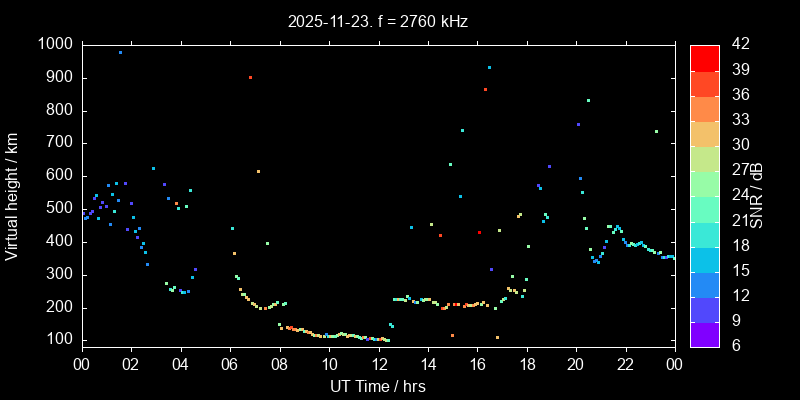The width and height of the screenshot is (800, 400).
Task: Select the "Virtual height / km" axis label
Action: 12,195
